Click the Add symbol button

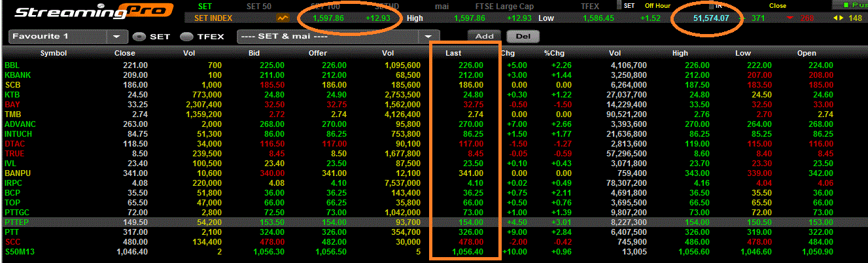tap(484, 36)
